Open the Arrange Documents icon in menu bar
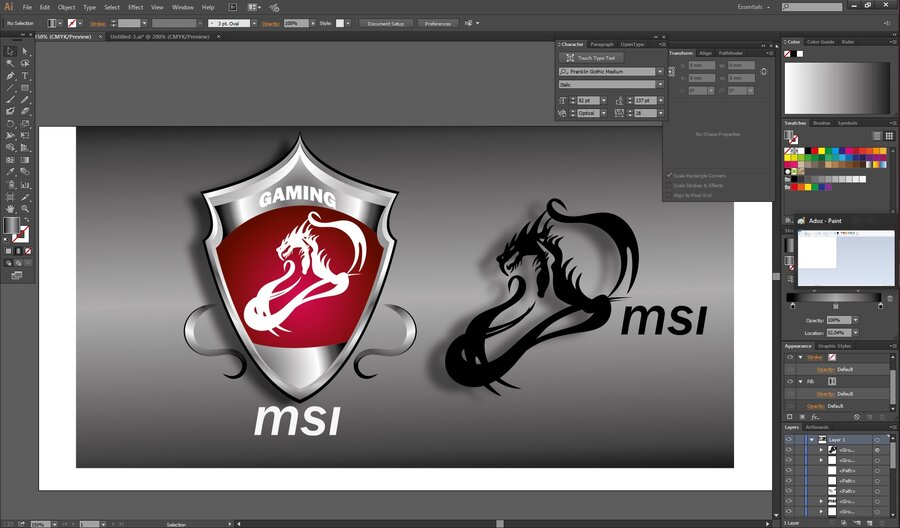 (254, 7)
